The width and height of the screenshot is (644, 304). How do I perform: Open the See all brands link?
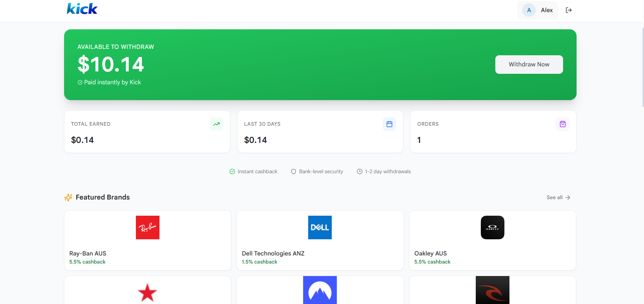tap(558, 197)
